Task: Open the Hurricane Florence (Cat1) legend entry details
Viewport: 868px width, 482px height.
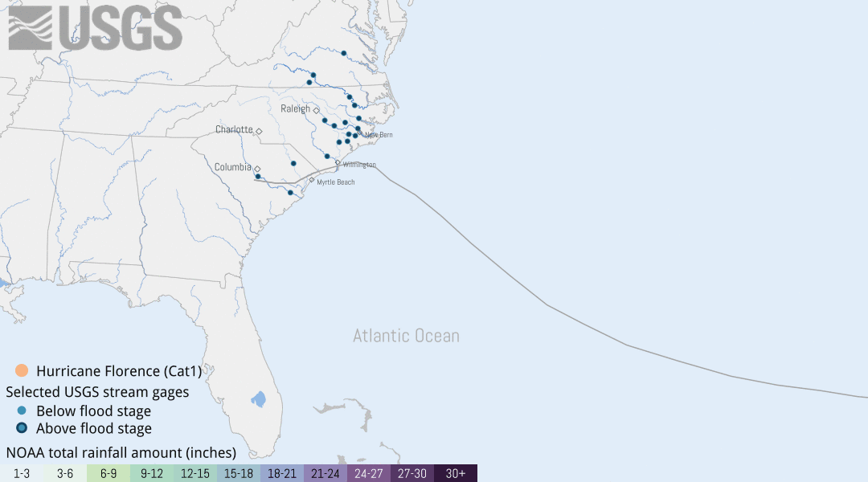Action: click(121, 371)
